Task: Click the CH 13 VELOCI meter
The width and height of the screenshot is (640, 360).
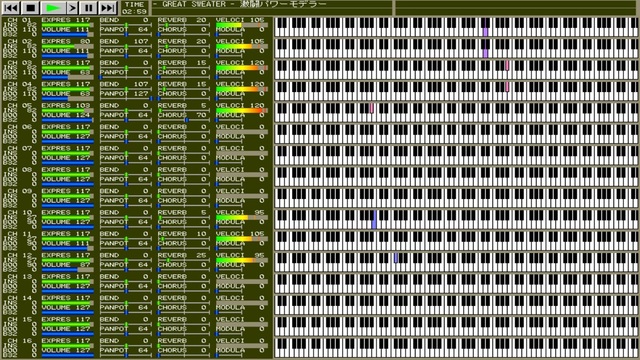Action: 241,281
